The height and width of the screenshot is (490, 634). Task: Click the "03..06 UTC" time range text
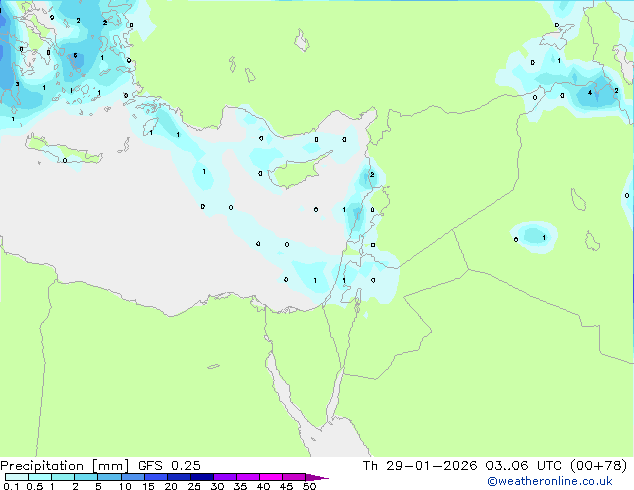523,466
